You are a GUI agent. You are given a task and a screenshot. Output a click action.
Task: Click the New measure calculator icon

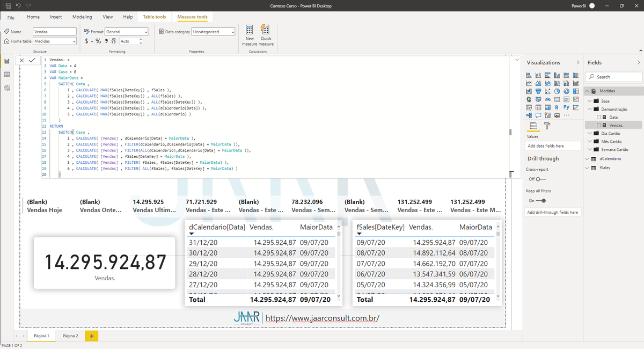248,33
